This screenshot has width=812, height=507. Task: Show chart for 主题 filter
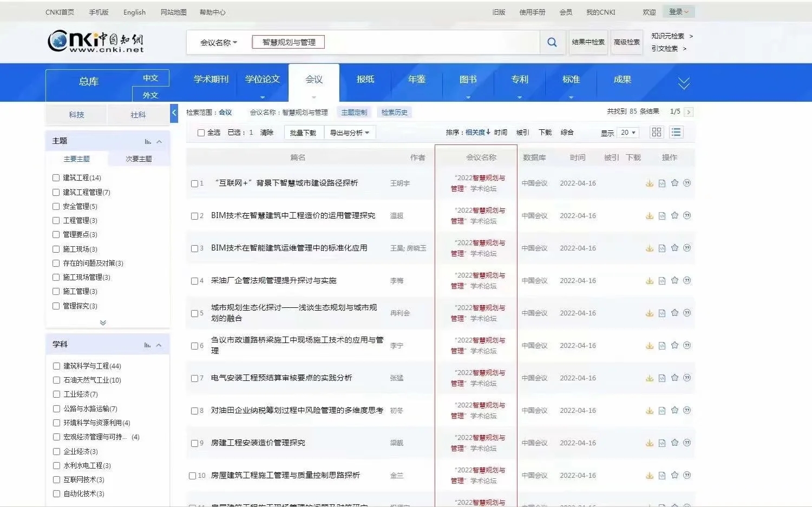click(148, 142)
